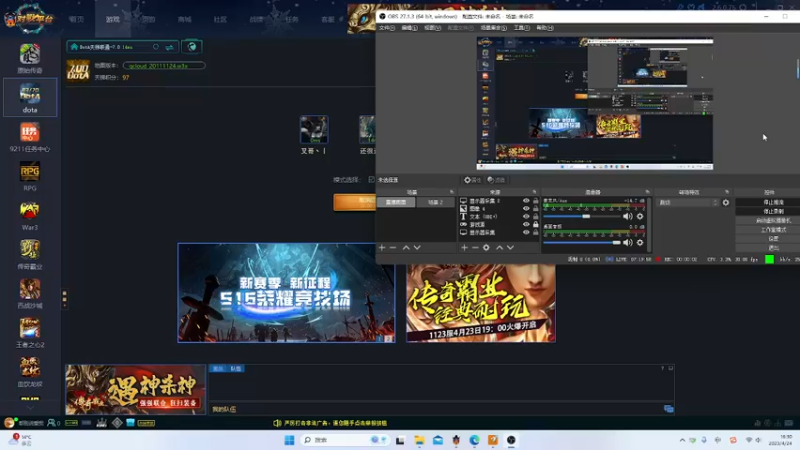Toggle the mode selection checkbox
The height and width of the screenshot is (450, 800).
tap(371, 180)
